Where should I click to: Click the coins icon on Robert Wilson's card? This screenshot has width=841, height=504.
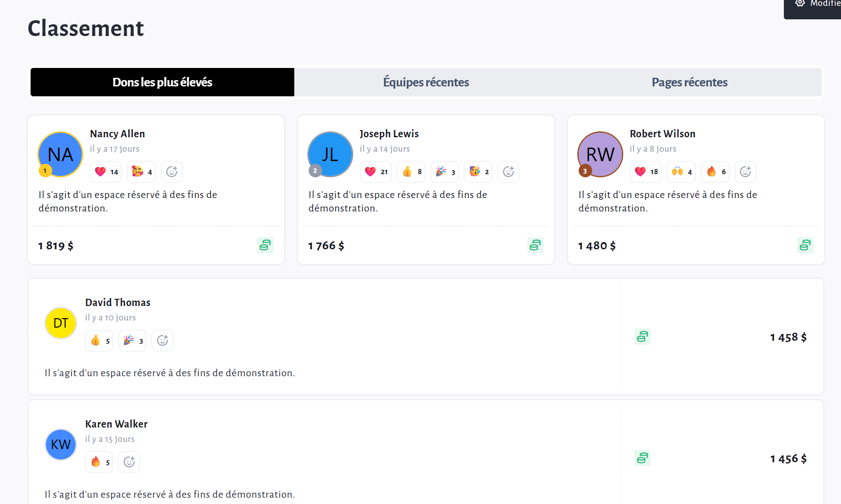click(x=805, y=245)
